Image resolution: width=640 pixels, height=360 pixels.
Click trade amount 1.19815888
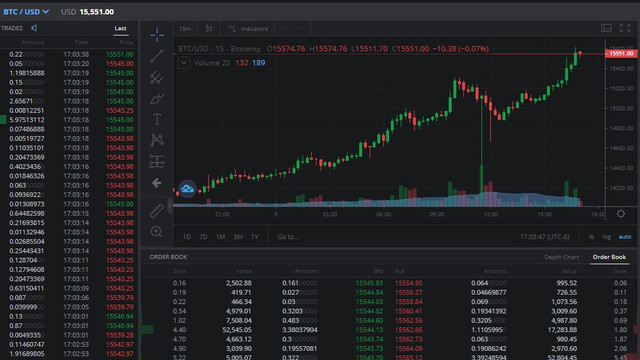(27, 73)
